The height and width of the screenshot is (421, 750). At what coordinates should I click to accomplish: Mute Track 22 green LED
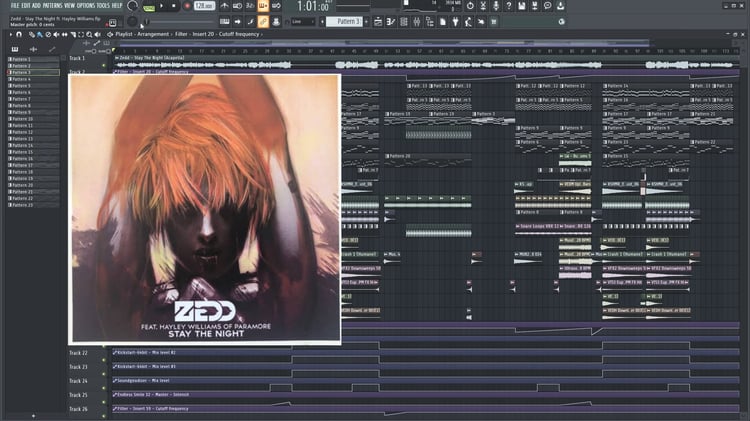(104, 360)
